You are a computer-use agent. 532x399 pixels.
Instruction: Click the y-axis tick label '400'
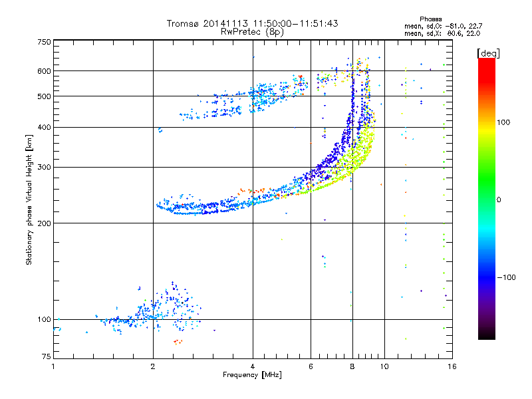click(x=45, y=127)
